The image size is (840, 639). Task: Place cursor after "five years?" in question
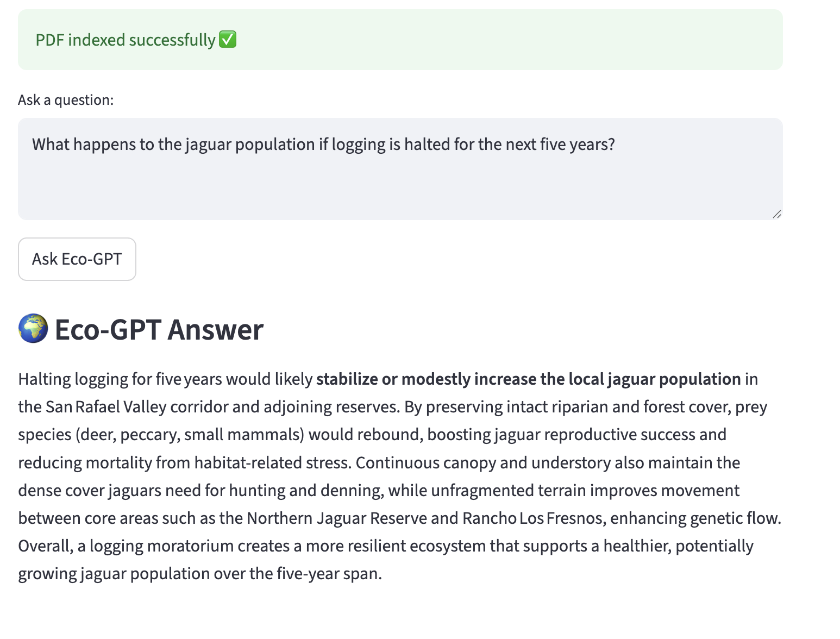[x=616, y=145]
